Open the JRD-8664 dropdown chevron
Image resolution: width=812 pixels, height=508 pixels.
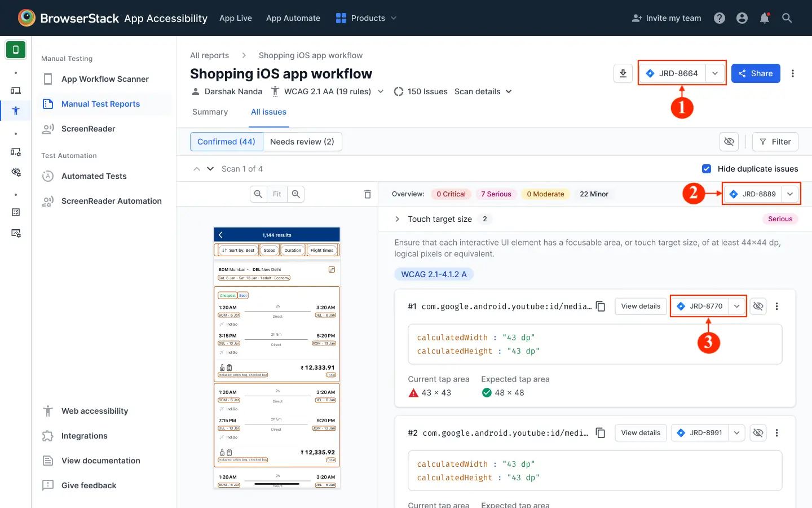pos(715,73)
